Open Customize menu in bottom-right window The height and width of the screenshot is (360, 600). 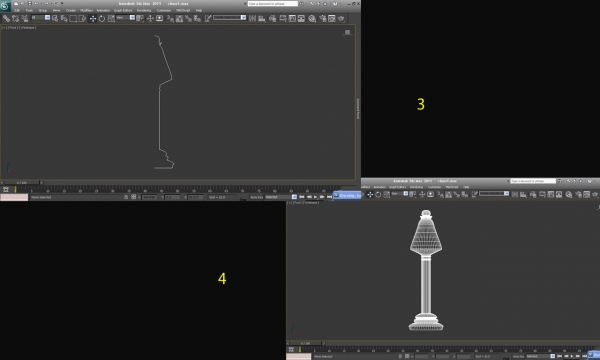point(434,187)
